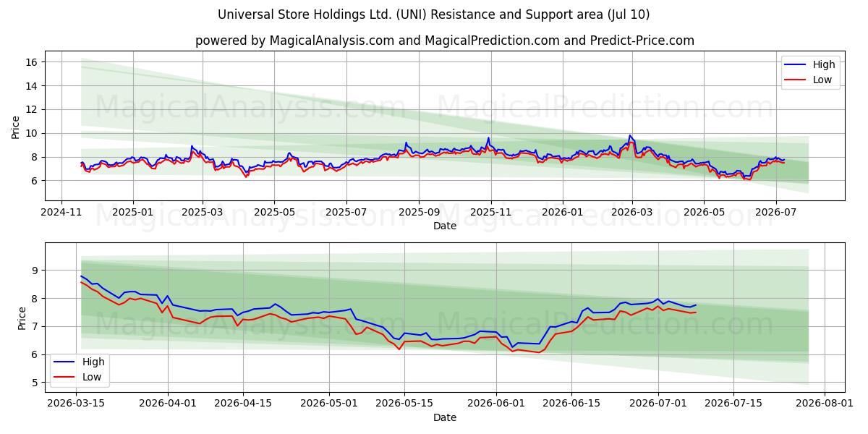Click the '2025-05' date tick label
868x434 pixels.
pos(274,212)
